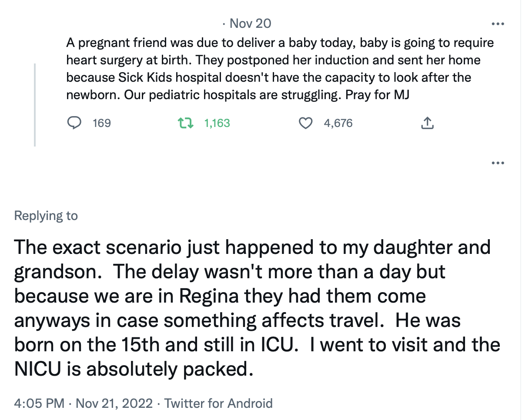The image size is (522, 420).
Task: Click 'Sick Kids hospital' in the tweet text
Action: [x=167, y=78]
